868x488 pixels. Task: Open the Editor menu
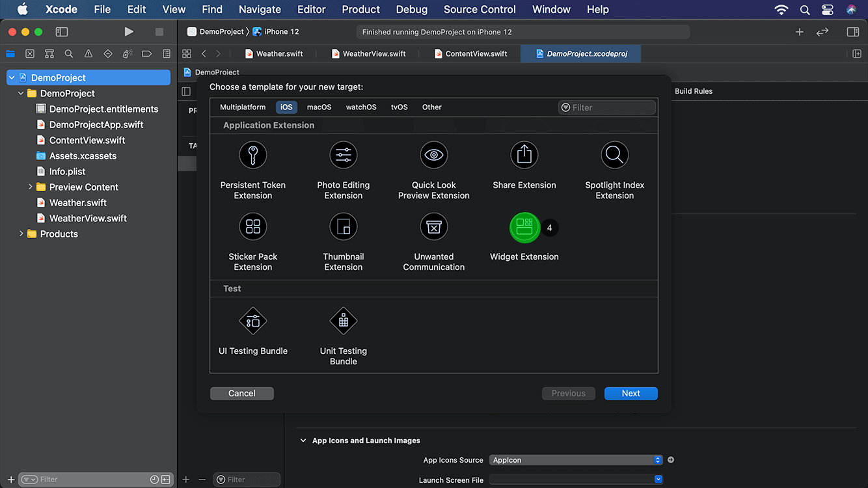pos(311,9)
